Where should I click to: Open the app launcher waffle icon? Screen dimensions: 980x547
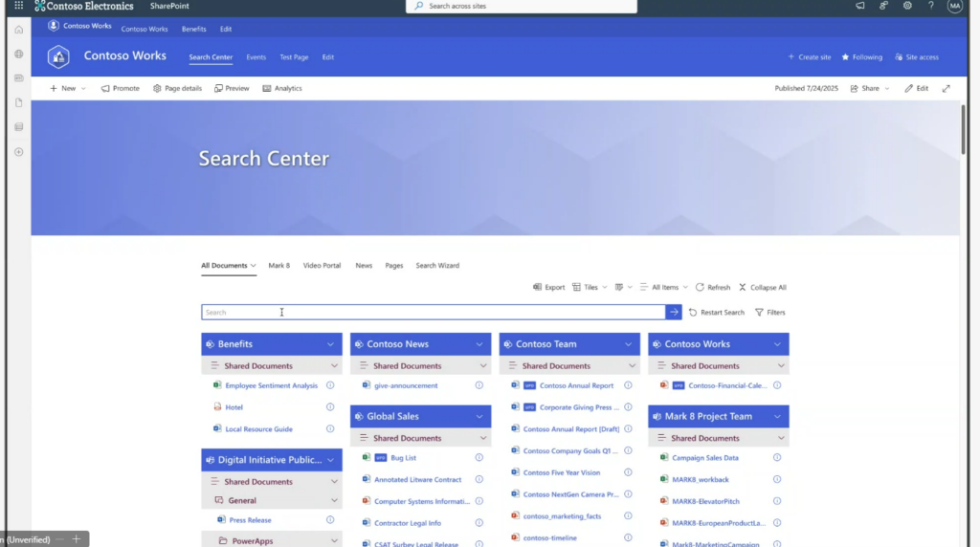point(19,6)
